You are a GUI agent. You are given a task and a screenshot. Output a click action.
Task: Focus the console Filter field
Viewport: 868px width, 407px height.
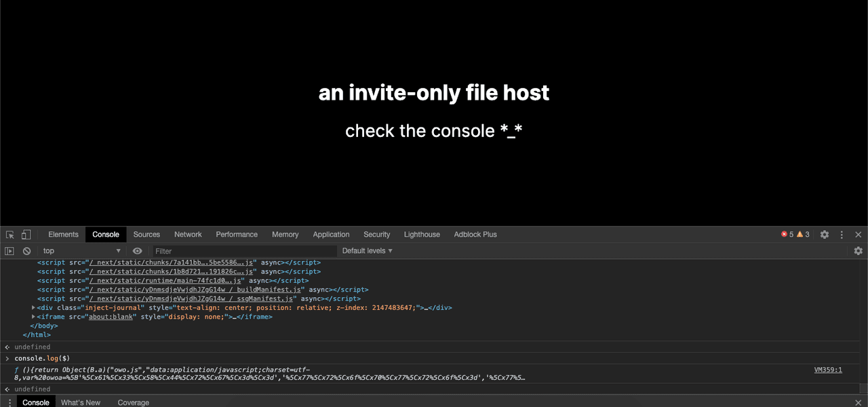tap(244, 251)
